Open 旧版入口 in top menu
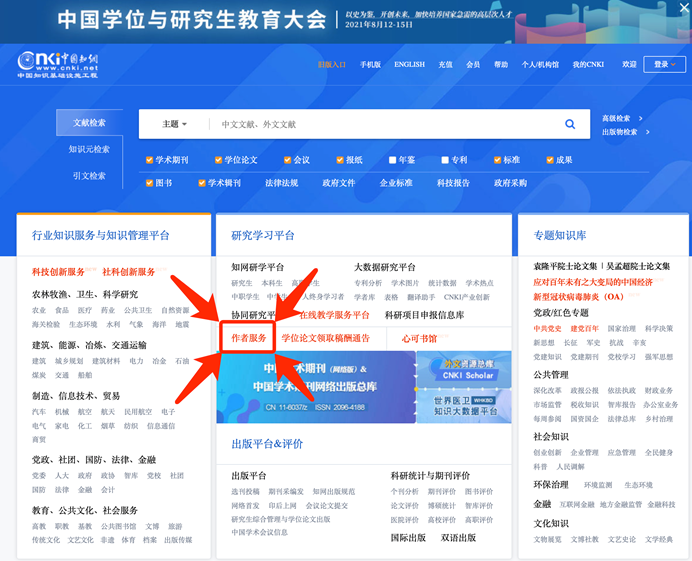The height and width of the screenshot is (561, 692). click(331, 64)
